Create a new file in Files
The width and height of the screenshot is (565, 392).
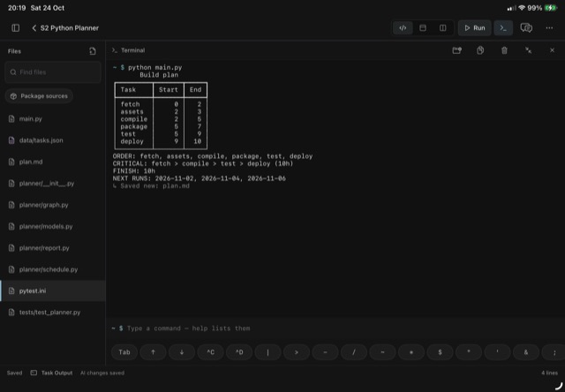(93, 51)
